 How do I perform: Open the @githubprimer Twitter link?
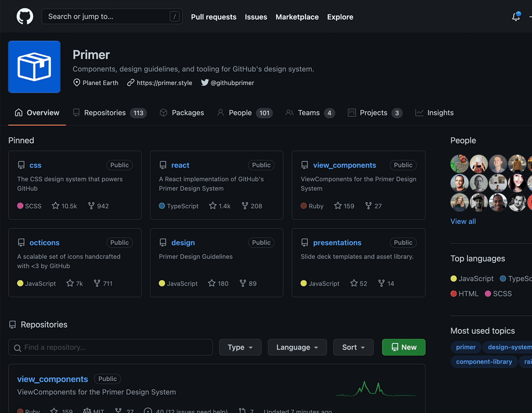click(232, 83)
